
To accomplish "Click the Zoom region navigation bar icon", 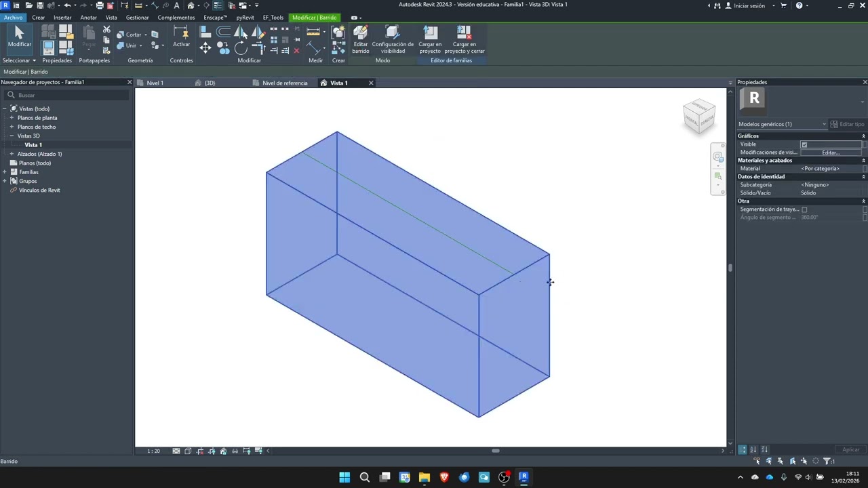I will (x=718, y=176).
